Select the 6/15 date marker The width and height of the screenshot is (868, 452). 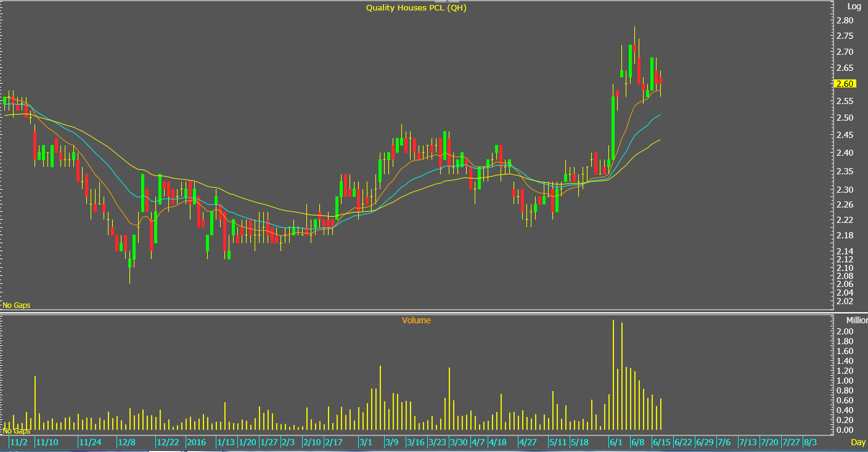(661, 442)
